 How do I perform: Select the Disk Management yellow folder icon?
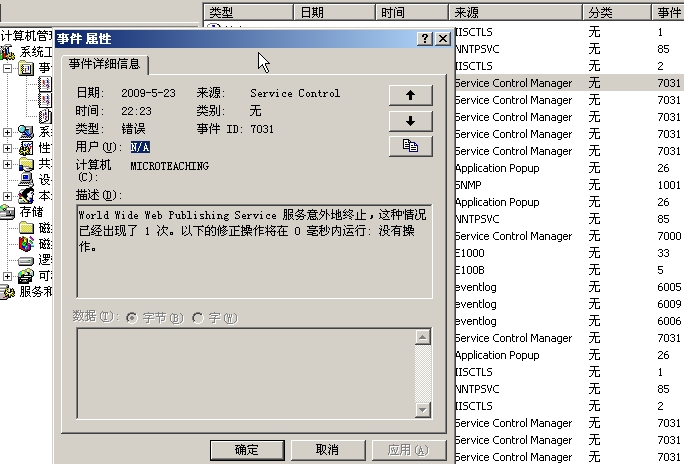click(x=26, y=228)
